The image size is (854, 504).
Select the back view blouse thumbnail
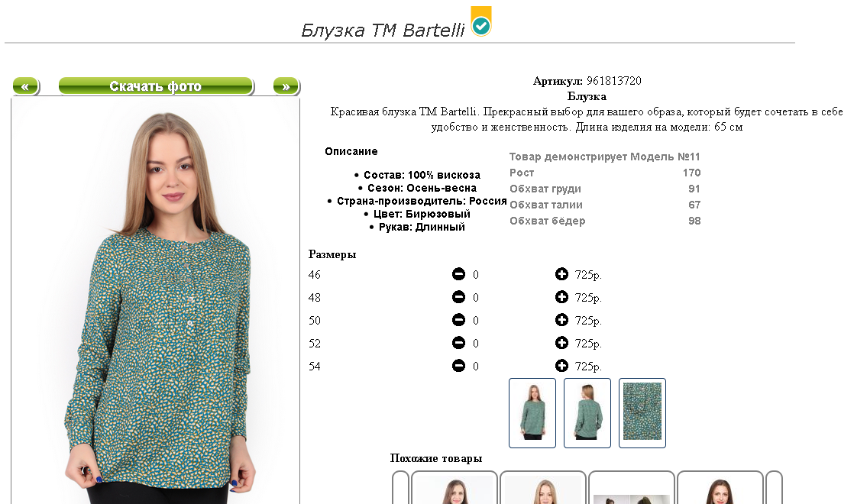tap(587, 412)
